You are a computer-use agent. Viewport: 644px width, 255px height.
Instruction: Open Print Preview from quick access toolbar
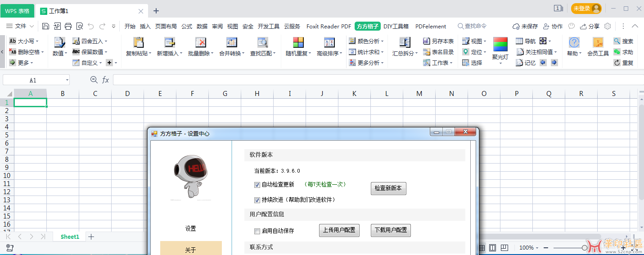[x=80, y=26]
